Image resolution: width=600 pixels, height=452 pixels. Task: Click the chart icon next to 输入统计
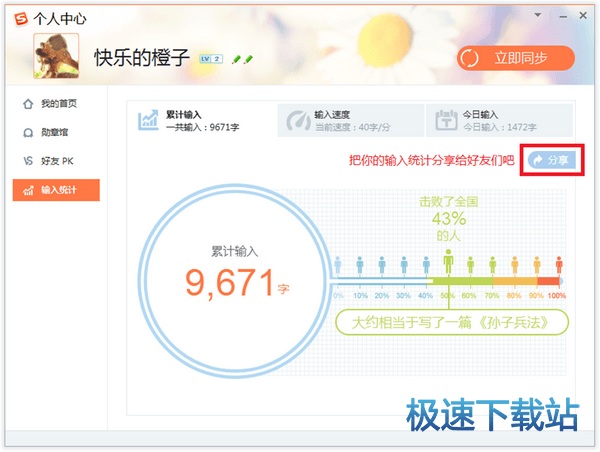tap(28, 190)
